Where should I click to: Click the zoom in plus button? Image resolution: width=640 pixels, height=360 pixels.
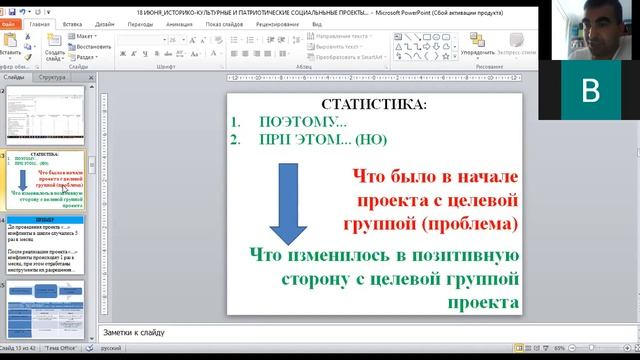[627, 348]
